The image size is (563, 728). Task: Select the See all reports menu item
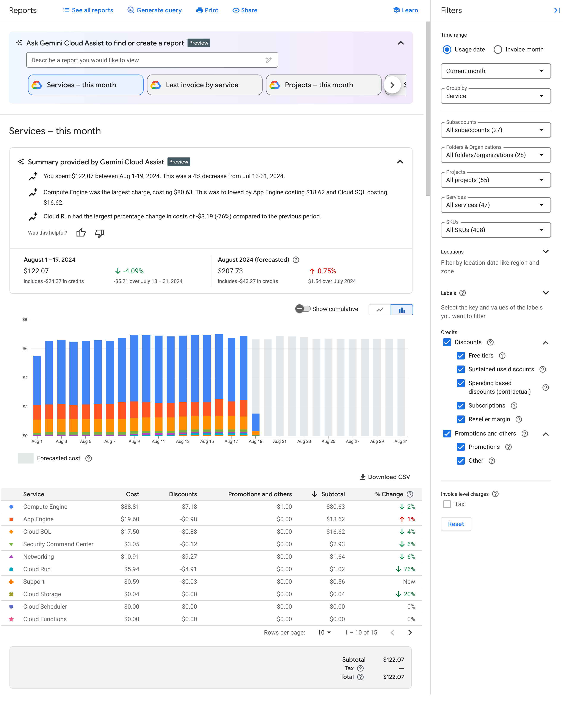click(89, 10)
